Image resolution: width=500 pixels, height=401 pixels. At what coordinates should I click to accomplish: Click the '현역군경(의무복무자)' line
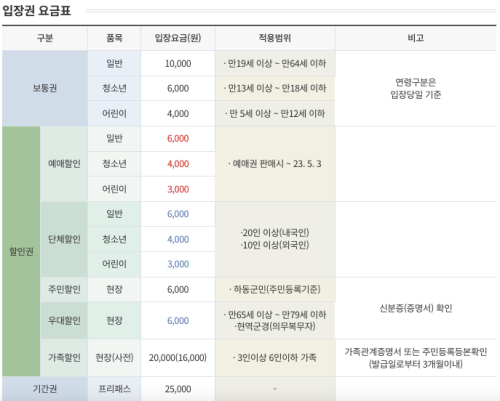pyautogui.click(x=275, y=326)
